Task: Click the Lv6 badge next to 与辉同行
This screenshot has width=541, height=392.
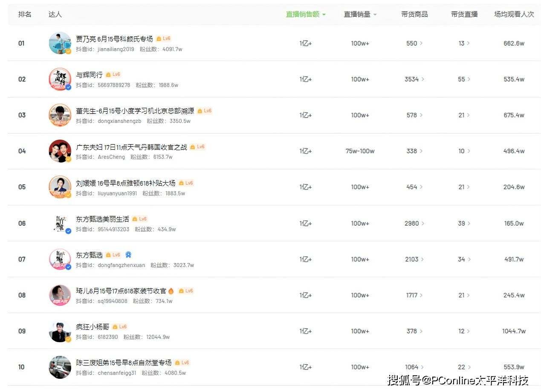Action: click(x=113, y=75)
